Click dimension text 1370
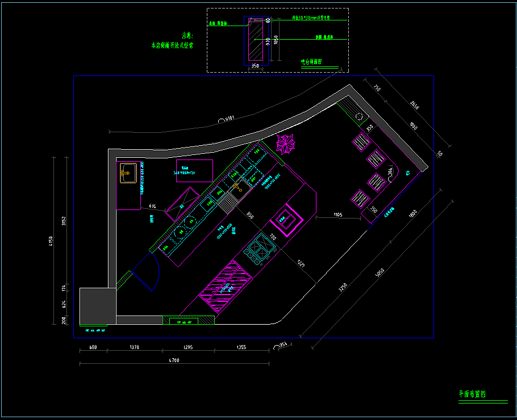This screenshot has width=517, height=420. tap(134, 347)
